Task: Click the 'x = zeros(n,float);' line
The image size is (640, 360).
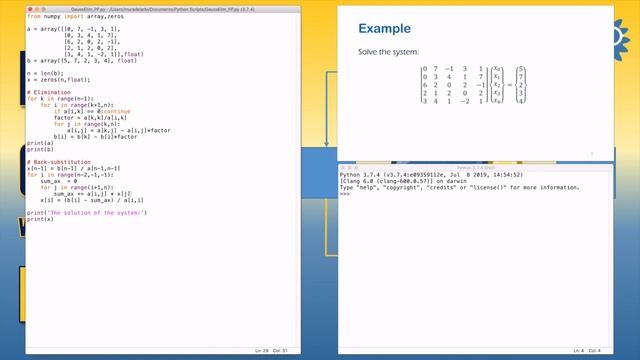Action: 59,80
